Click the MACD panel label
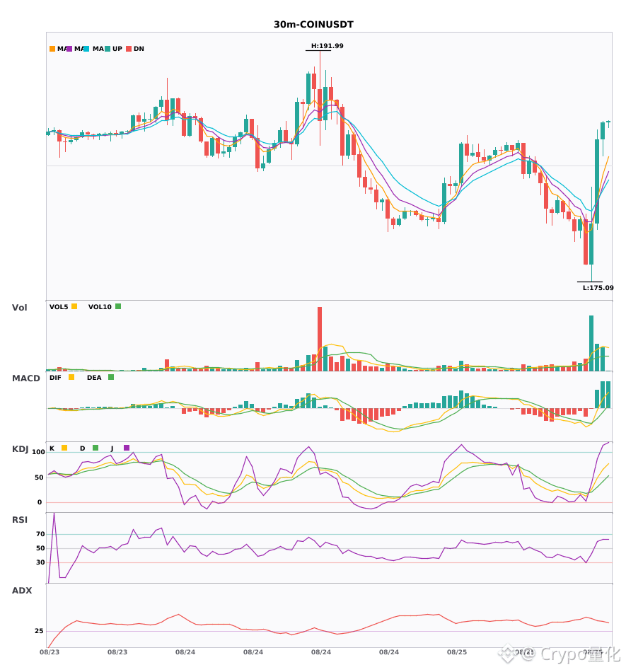626x672 pixels. [x=26, y=378]
